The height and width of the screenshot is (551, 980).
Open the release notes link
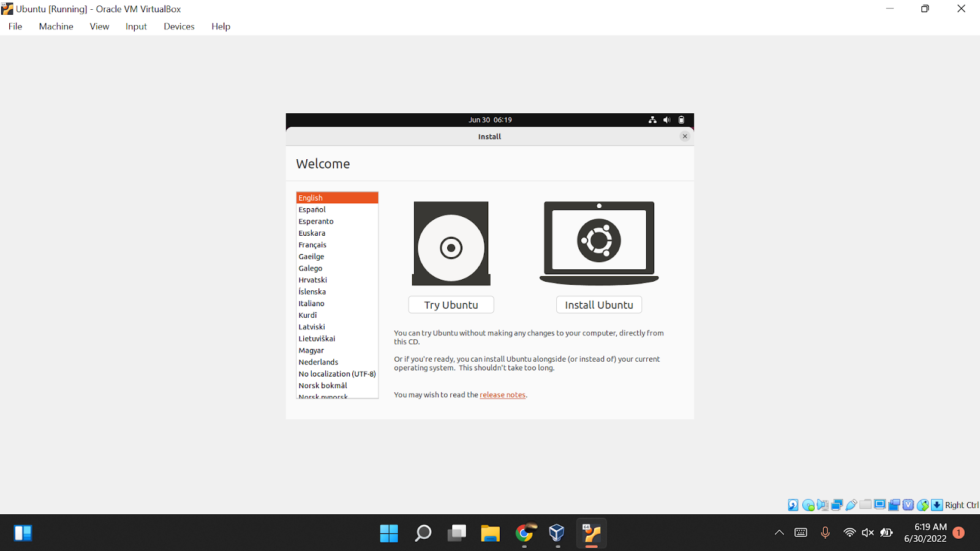[502, 395]
